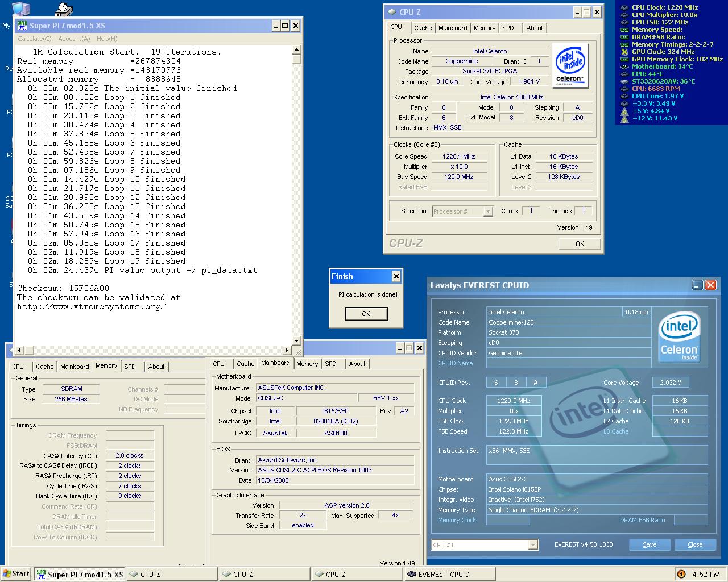The width and height of the screenshot is (728, 582).
Task: Select Cache tab in CPU-Z mainboard window
Action: [245, 364]
